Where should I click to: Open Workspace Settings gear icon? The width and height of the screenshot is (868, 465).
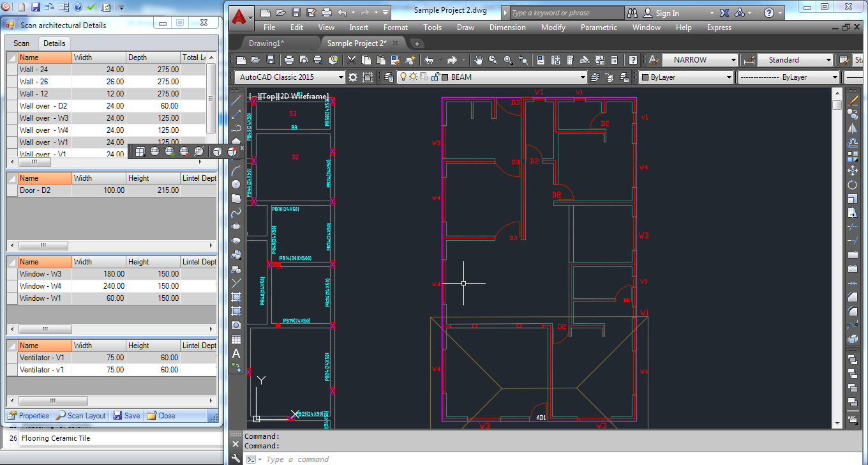(352, 77)
